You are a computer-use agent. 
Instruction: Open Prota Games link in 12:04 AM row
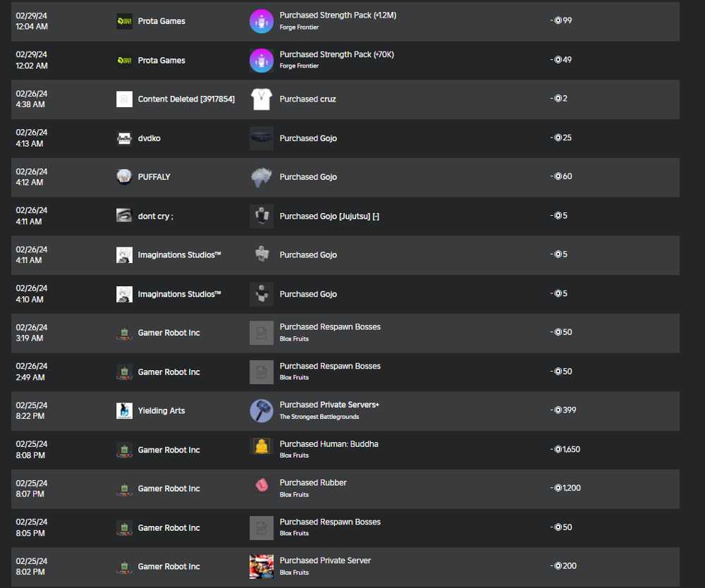(161, 21)
